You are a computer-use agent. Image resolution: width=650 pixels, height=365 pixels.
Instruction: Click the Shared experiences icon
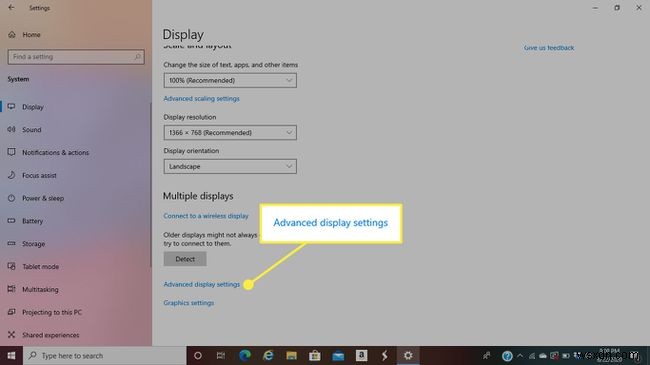(12, 335)
